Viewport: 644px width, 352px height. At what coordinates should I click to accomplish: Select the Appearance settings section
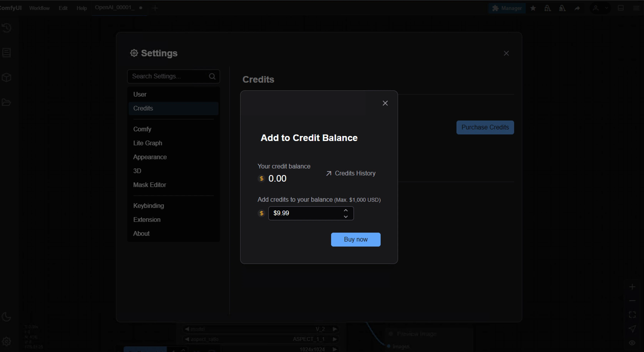coord(150,157)
